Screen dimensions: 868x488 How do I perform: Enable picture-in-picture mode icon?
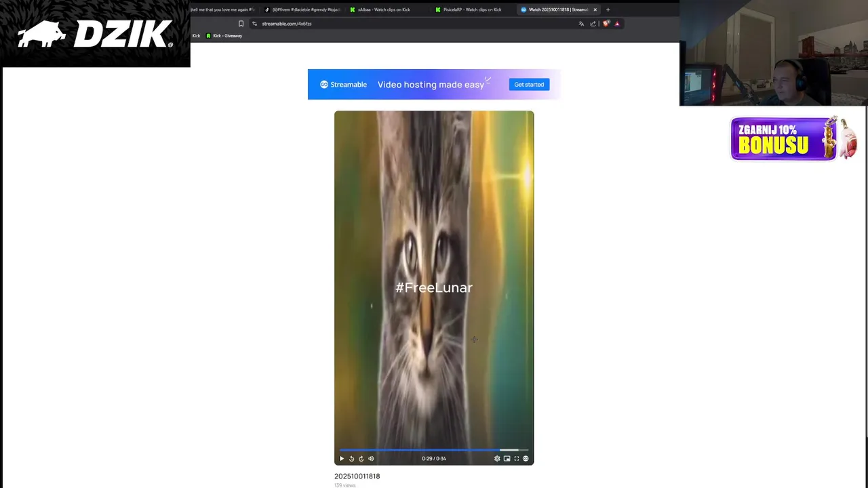507,459
